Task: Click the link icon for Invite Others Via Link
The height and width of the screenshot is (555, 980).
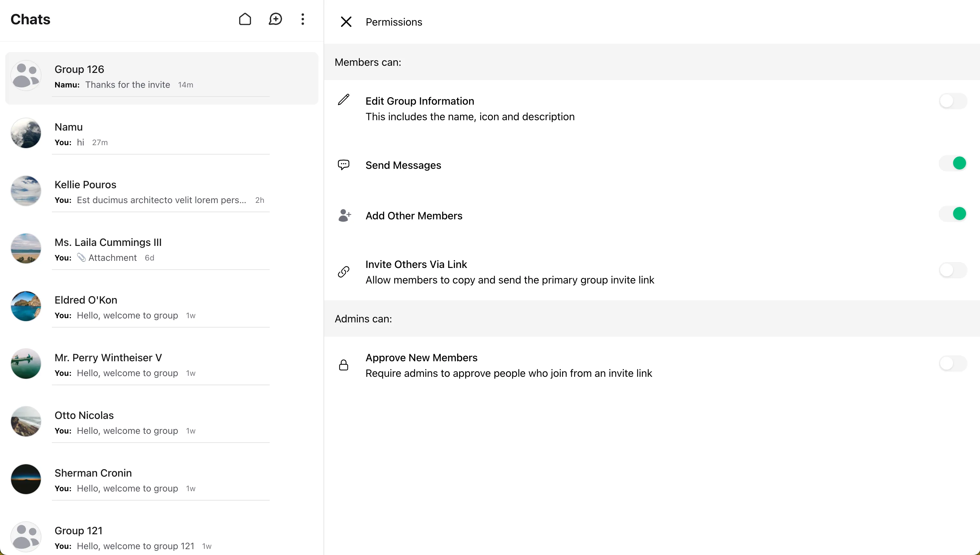Action: click(x=344, y=272)
